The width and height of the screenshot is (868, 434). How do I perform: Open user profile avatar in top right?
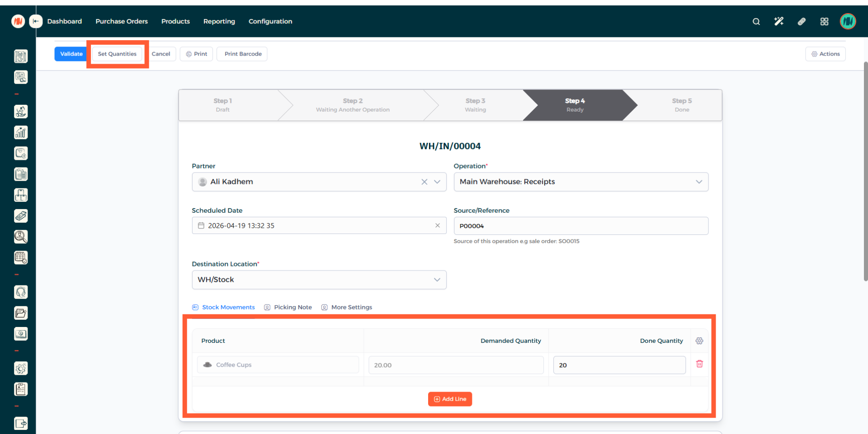pyautogui.click(x=848, y=21)
